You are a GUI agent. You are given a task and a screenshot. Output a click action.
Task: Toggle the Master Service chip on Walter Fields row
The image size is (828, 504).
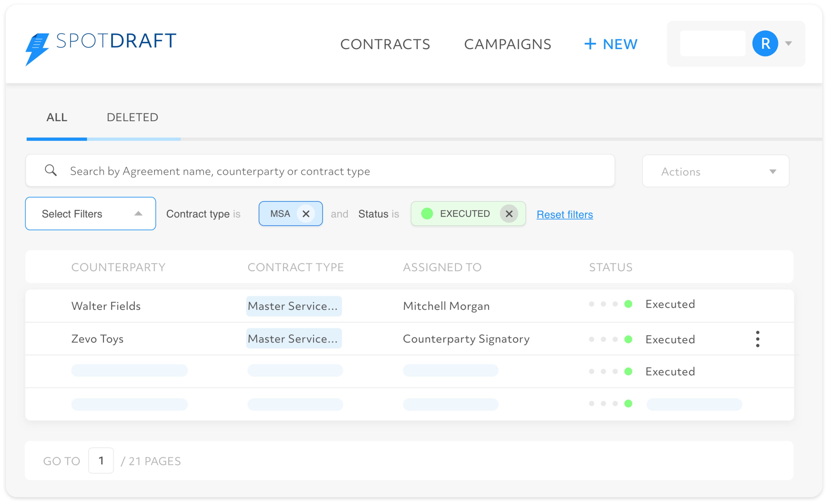[294, 306]
